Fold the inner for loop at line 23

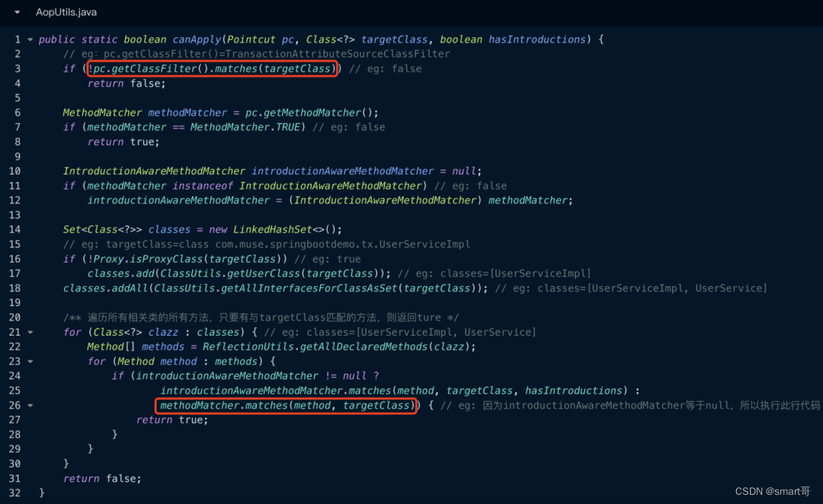coord(30,362)
